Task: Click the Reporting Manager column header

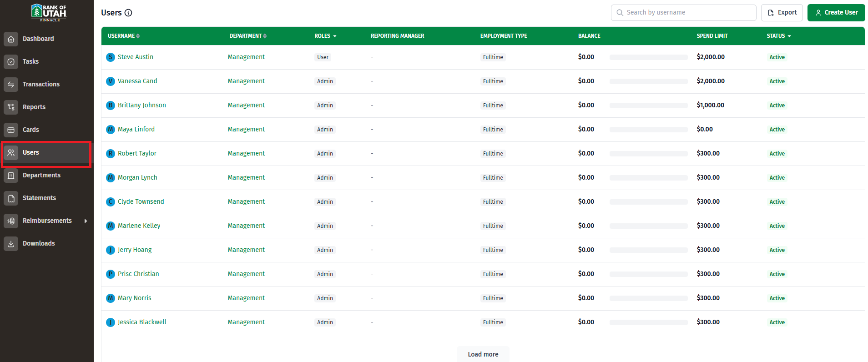Action: coord(398,36)
